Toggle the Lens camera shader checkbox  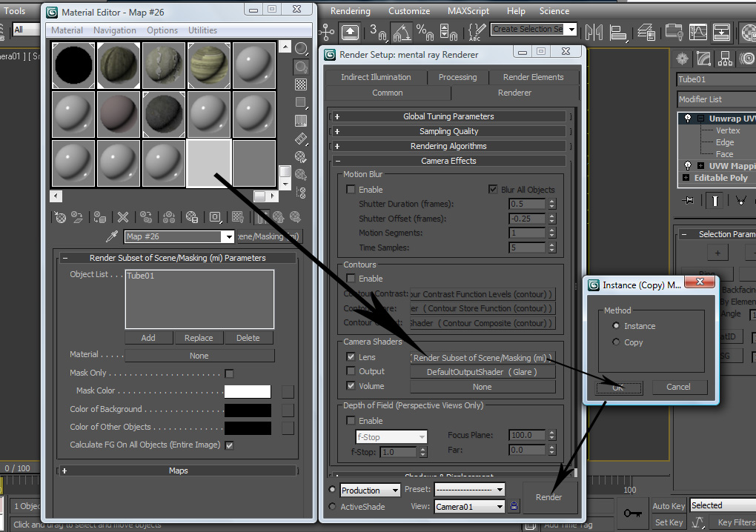click(351, 356)
